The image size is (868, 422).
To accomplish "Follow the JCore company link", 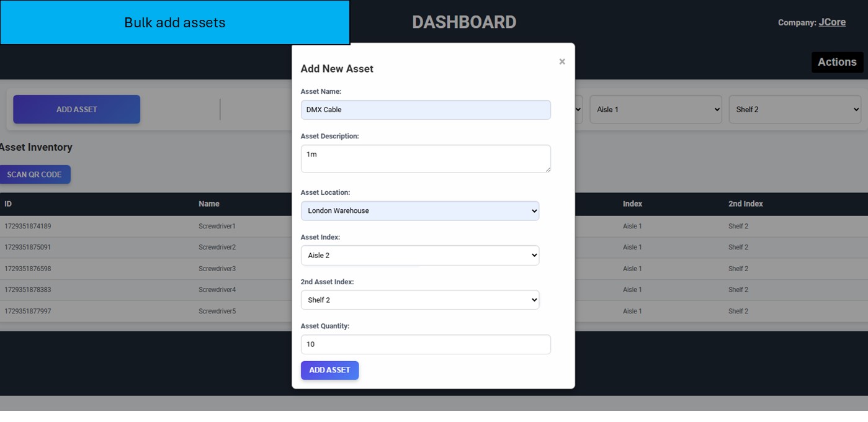I will (832, 22).
